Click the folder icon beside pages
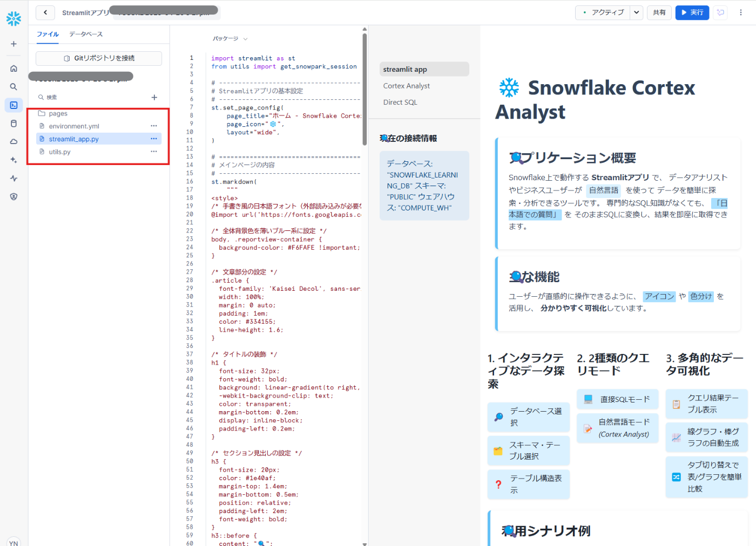 click(42, 113)
